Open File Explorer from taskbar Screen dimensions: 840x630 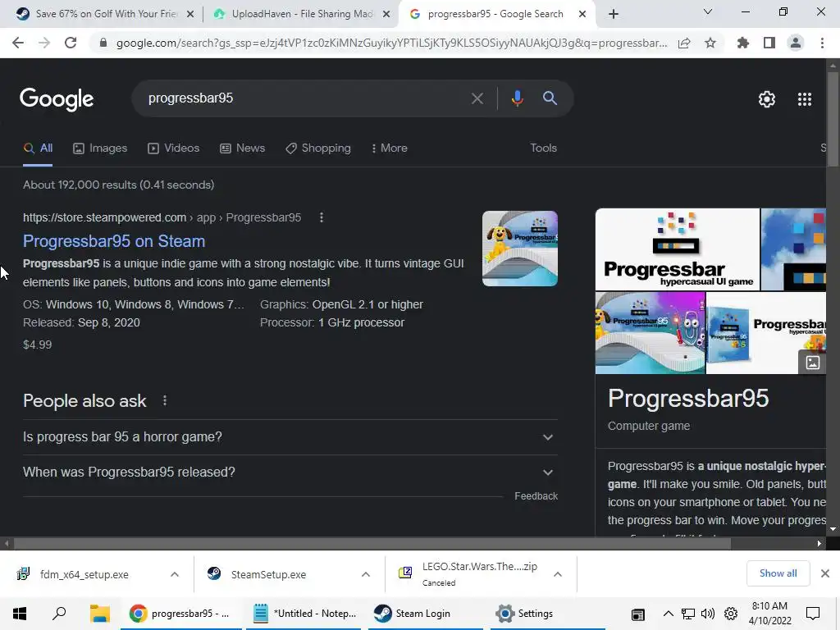pyautogui.click(x=99, y=614)
